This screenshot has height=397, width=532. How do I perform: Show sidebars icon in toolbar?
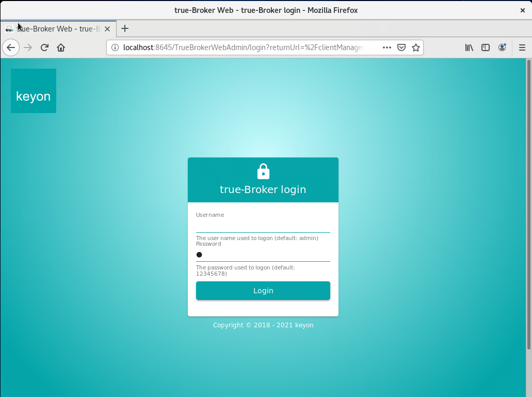click(486, 47)
